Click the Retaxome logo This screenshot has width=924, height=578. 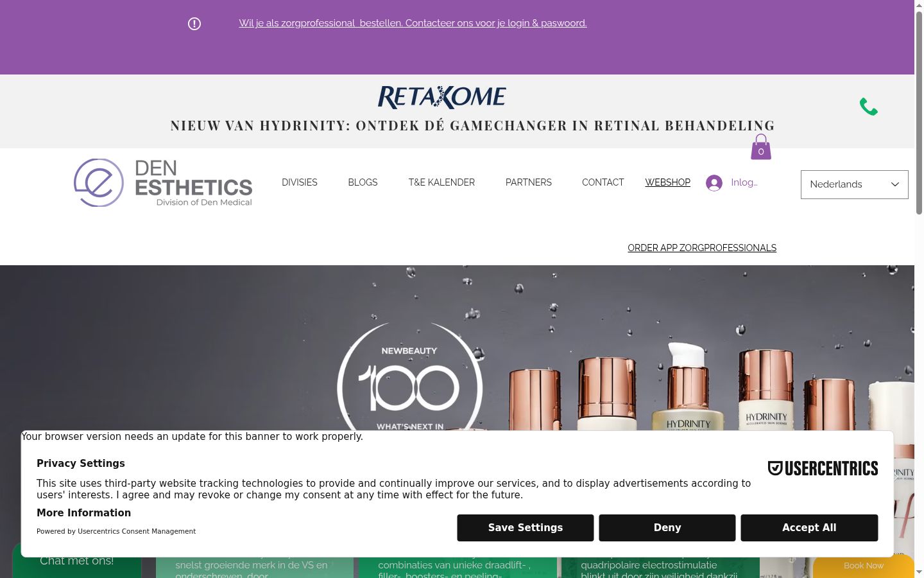coord(442,97)
